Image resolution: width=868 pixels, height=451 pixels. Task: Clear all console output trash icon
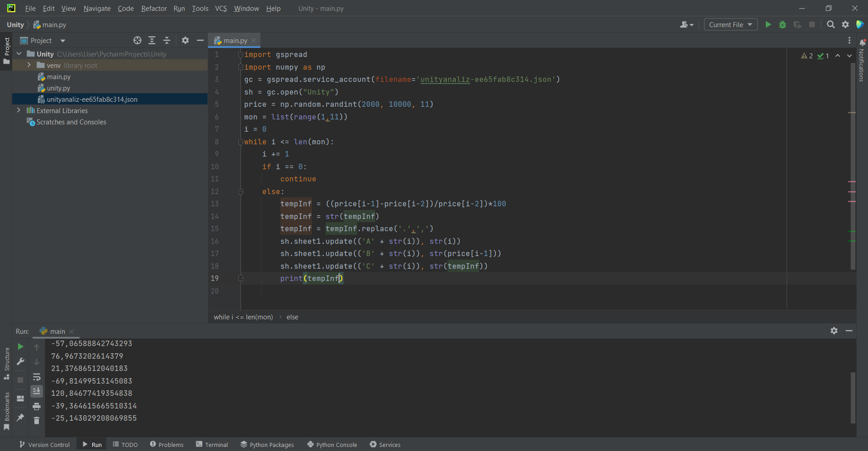click(x=37, y=421)
